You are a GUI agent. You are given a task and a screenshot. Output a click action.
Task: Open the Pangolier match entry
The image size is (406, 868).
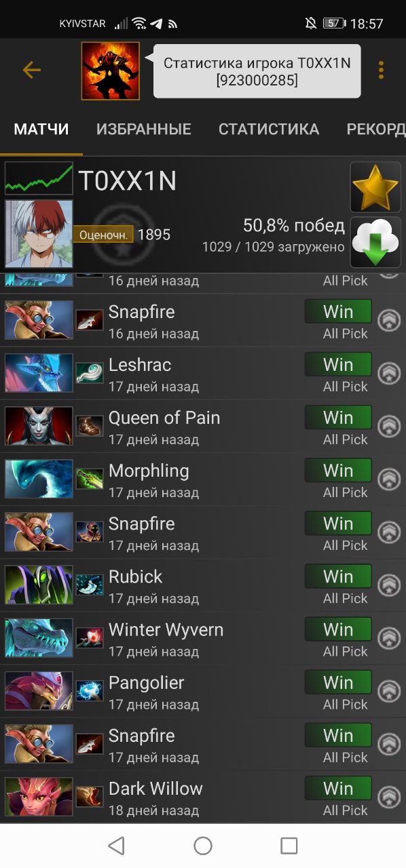(x=203, y=691)
